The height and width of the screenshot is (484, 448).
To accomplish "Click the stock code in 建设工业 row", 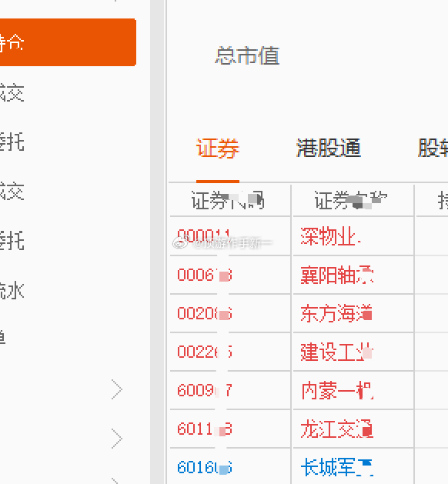I will point(205,352).
